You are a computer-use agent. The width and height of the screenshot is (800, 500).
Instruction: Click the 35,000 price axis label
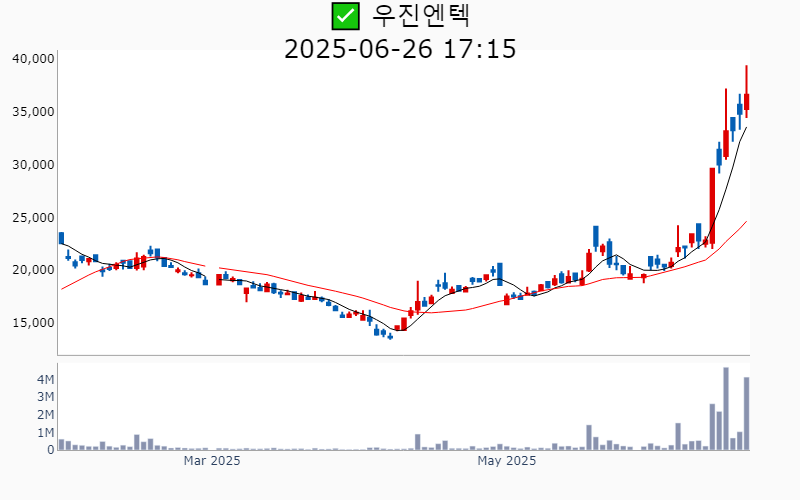[x=33, y=112]
